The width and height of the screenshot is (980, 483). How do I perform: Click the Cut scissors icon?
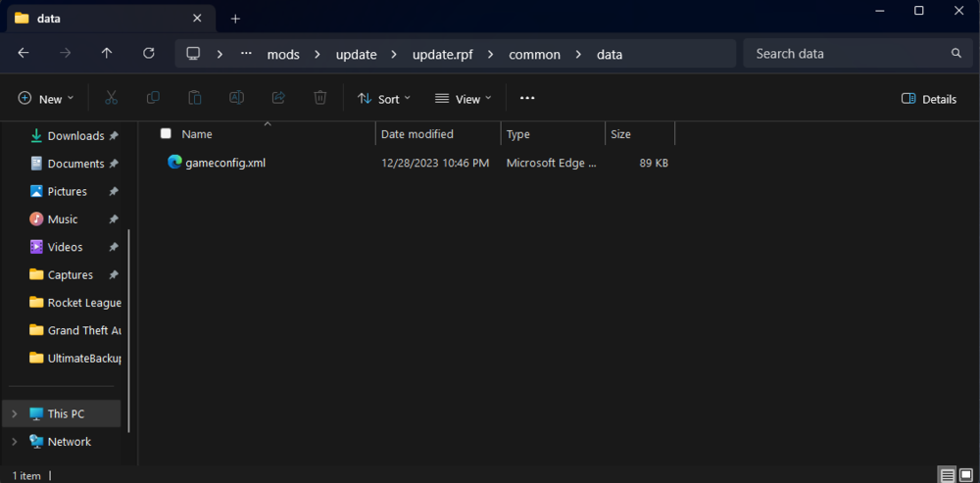coord(112,98)
